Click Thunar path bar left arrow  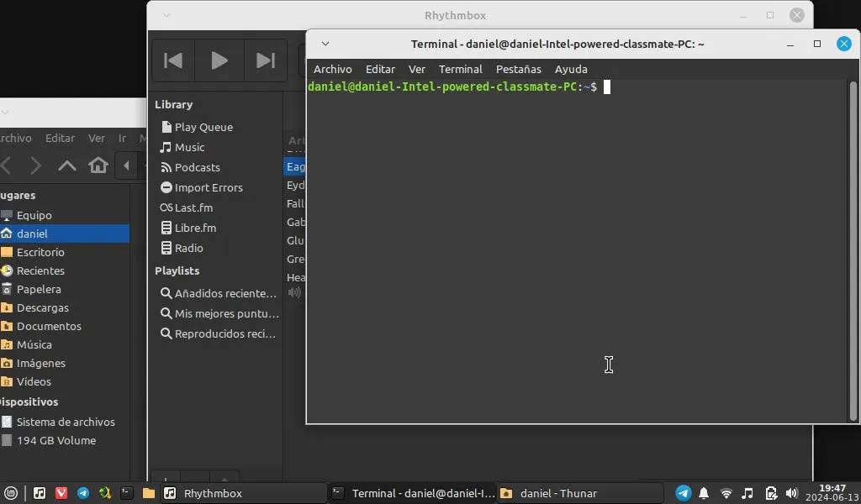[x=126, y=165]
